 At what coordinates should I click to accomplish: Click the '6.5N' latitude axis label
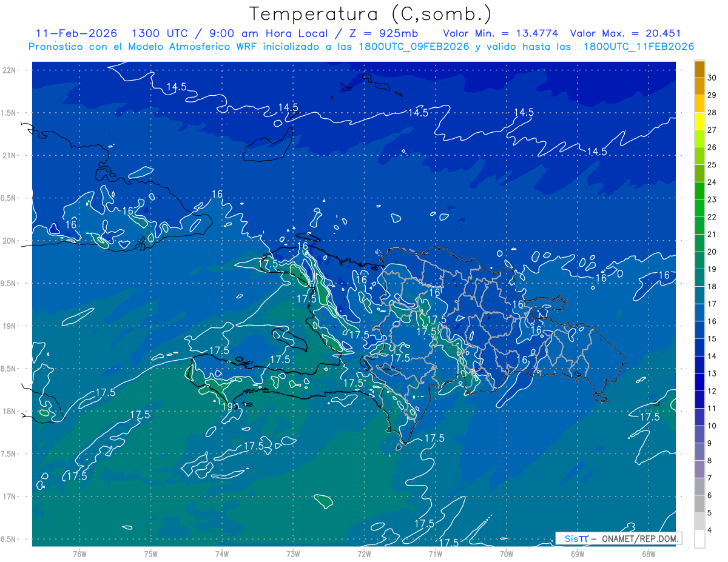pos(9,539)
